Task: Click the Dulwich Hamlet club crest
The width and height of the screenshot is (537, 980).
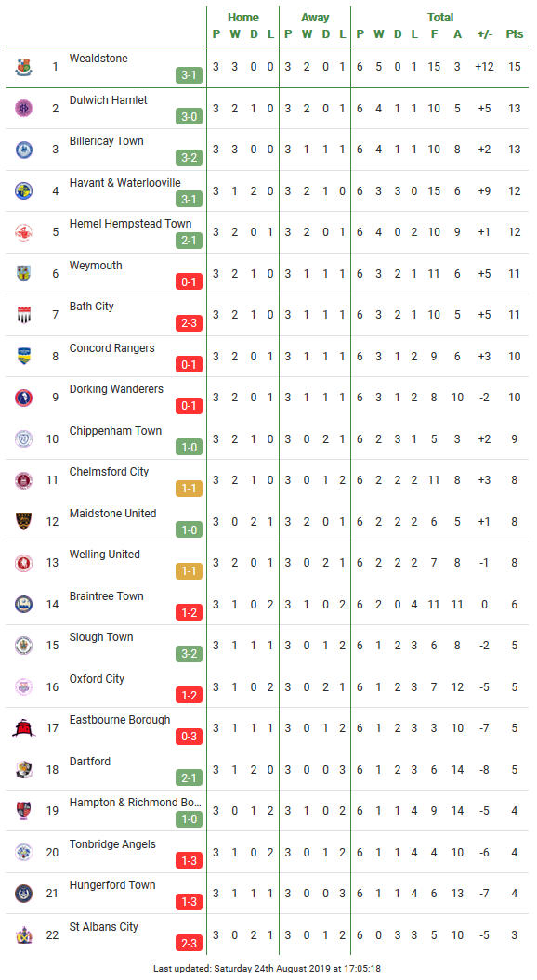Action: pyautogui.click(x=24, y=108)
